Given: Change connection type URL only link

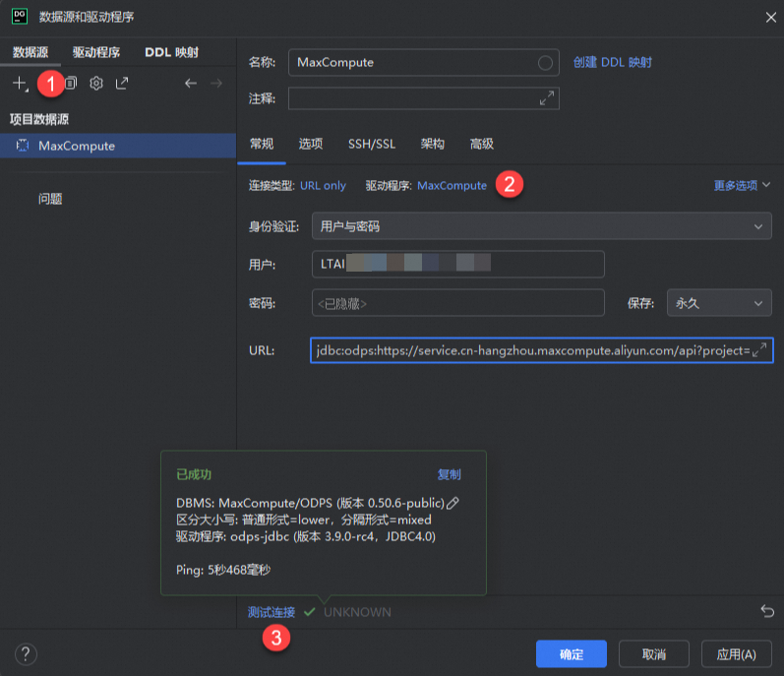Looking at the screenshot, I should point(323,186).
